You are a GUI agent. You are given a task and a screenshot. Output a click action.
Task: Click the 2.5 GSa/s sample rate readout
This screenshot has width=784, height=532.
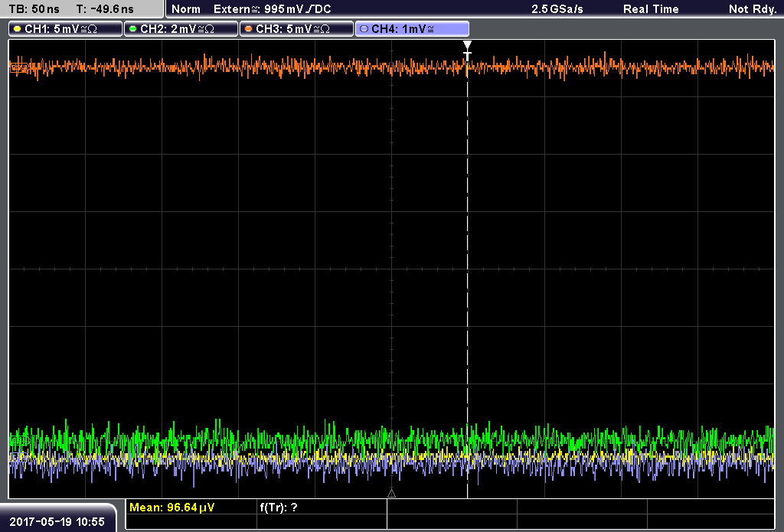(x=557, y=9)
